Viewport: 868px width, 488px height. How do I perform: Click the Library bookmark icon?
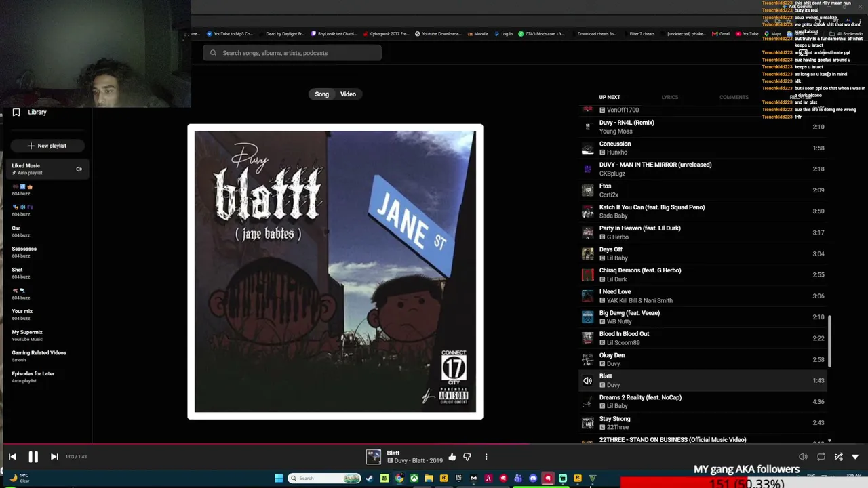[x=16, y=113]
